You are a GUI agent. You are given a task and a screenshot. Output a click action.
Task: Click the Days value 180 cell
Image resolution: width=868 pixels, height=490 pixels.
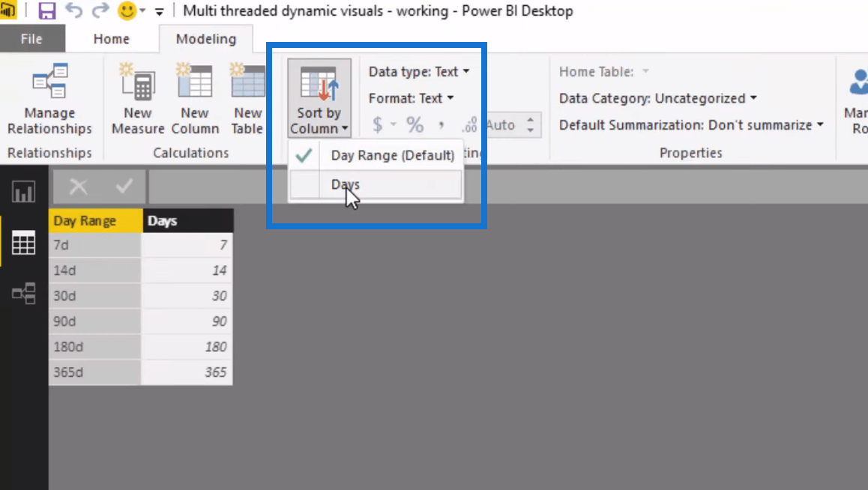pyautogui.click(x=187, y=347)
